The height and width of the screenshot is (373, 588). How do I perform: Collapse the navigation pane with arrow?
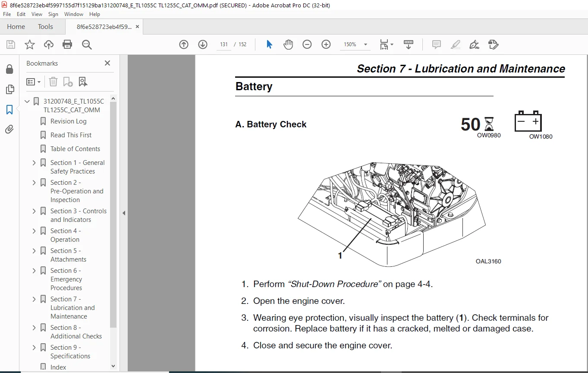pyautogui.click(x=124, y=213)
